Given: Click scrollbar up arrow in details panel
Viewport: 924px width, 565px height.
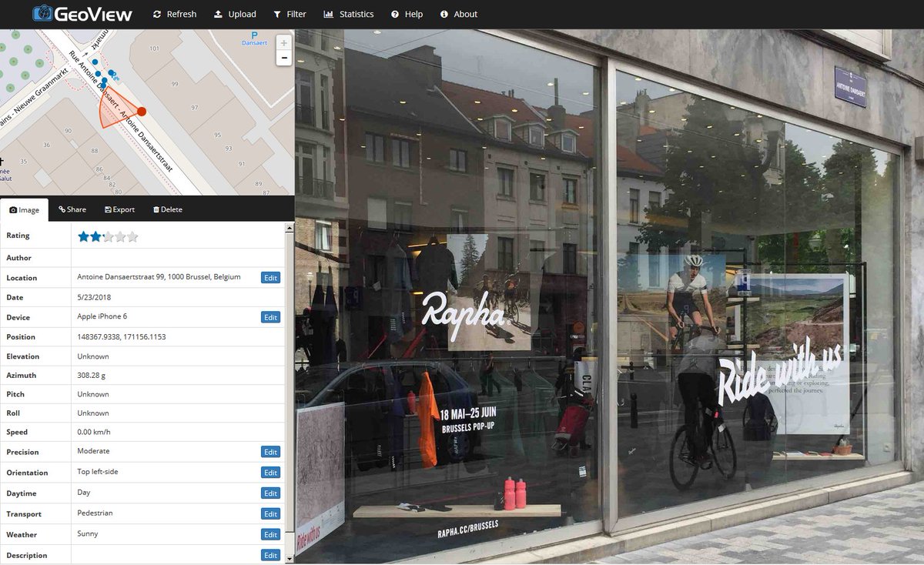Looking at the screenshot, I should click(x=289, y=226).
